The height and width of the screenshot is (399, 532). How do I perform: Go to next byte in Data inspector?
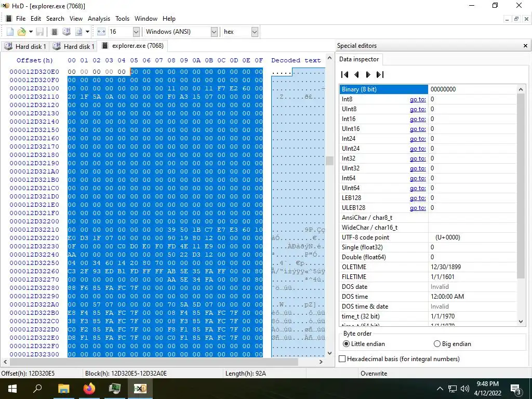(368, 74)
